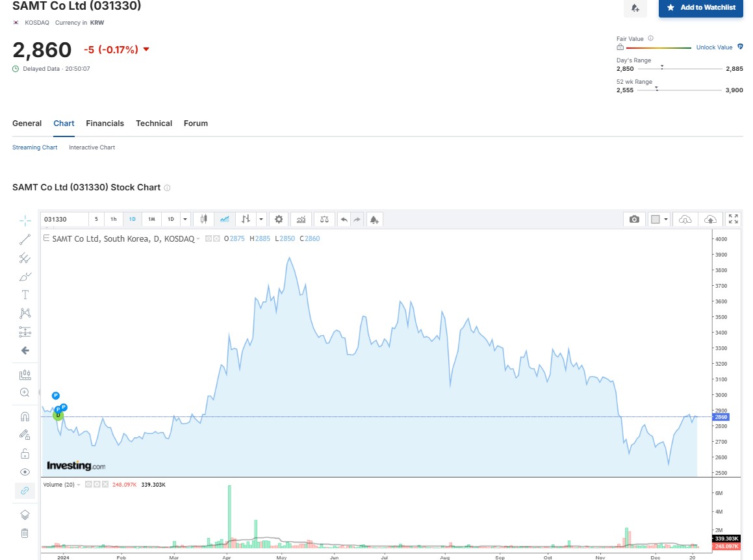
Task: Select the text annotation tool
Action: 25,295
